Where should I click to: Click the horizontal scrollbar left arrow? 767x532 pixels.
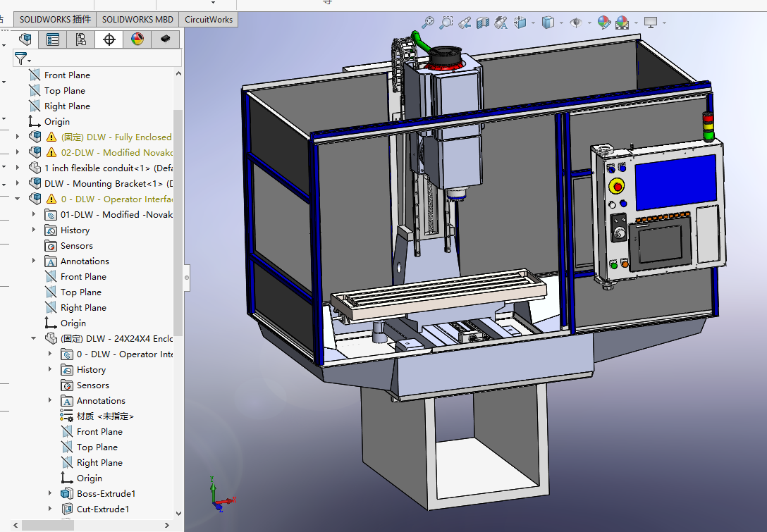[16, 525]
